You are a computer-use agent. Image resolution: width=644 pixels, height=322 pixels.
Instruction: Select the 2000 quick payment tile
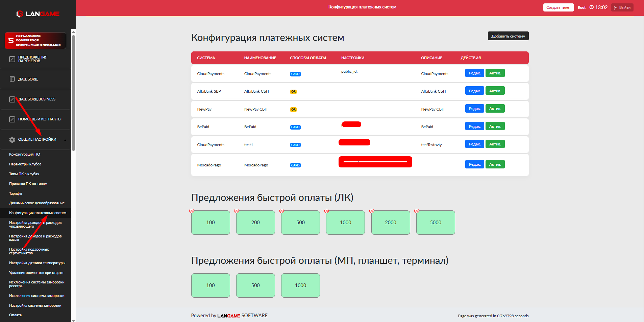click(x=391, y=223)
